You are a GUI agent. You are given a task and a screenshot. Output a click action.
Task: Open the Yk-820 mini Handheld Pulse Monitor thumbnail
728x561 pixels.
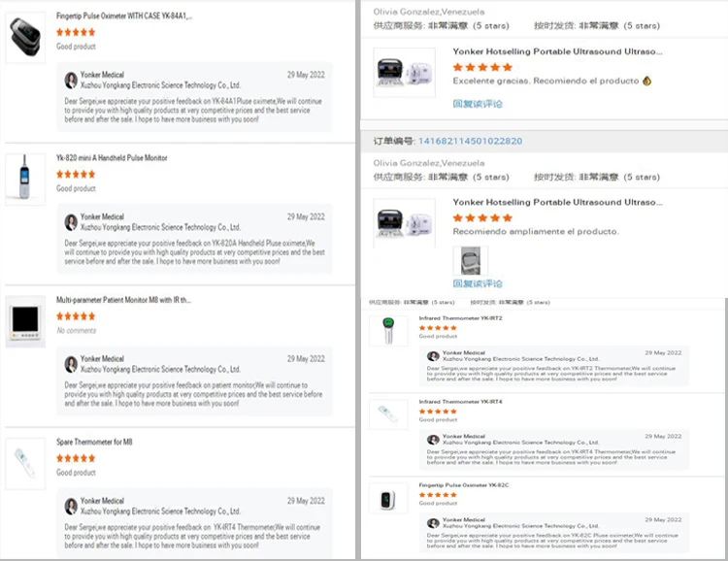pyautogui.click(x=25, y=179)
